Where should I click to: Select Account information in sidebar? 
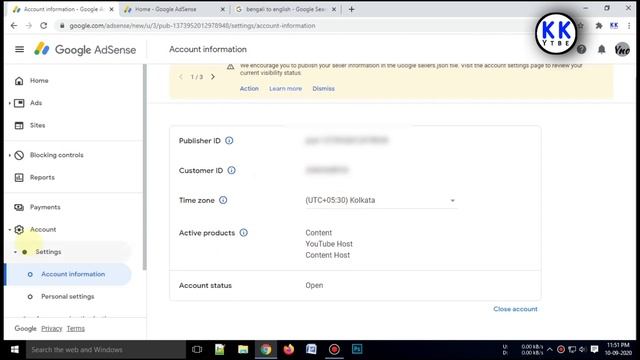(x=73, y=274)
